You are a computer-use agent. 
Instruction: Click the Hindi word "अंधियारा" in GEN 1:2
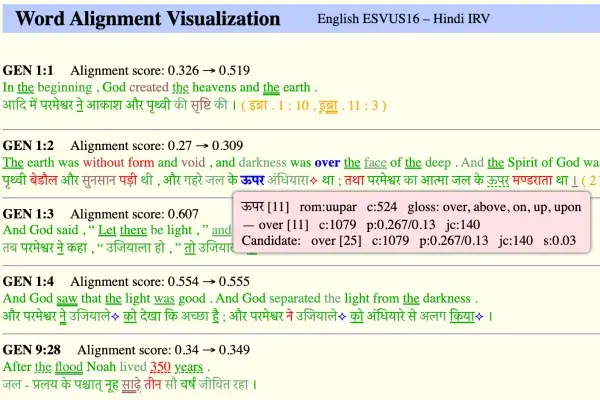pos(288,180)
